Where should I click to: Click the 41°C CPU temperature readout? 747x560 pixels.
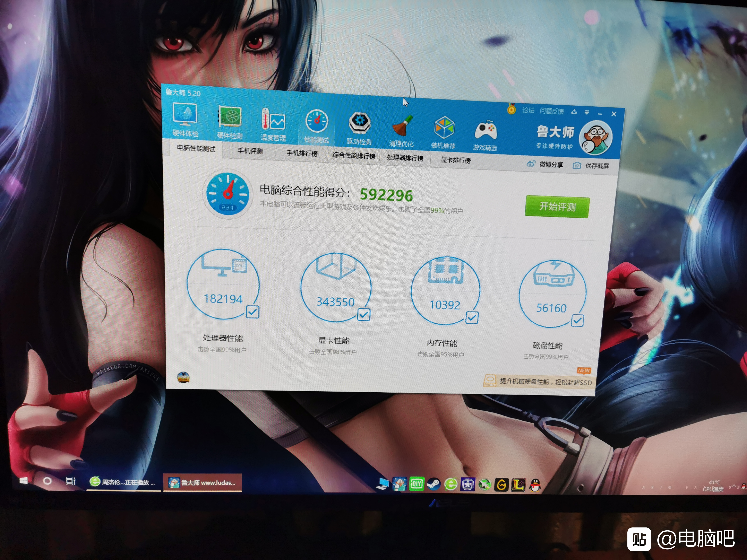(713, 486)
